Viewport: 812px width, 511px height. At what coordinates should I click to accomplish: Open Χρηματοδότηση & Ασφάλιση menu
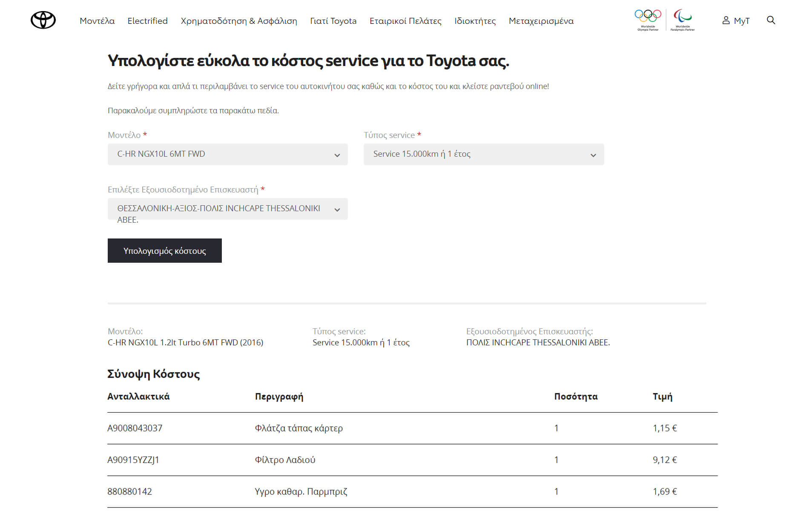pos(239,21)
